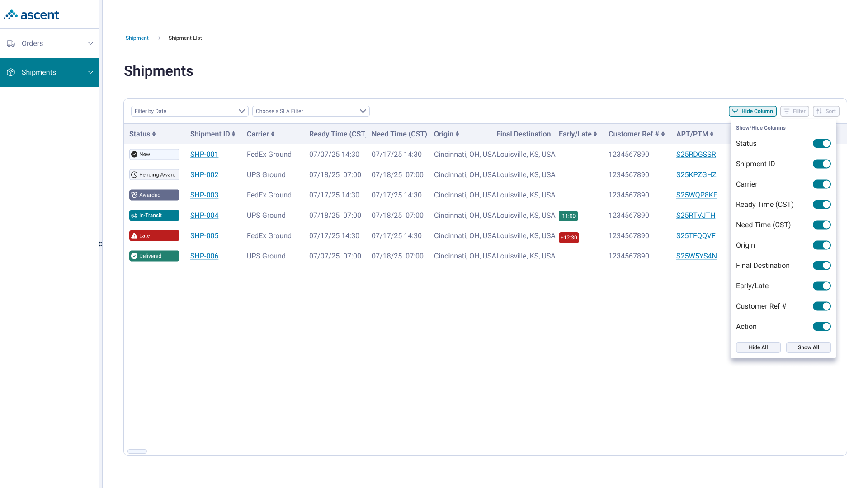The width and height of the screenshot is (868, 488).
Task: Click the sort arrows next to APT/PTM header
Action: (x=712, y=134)
